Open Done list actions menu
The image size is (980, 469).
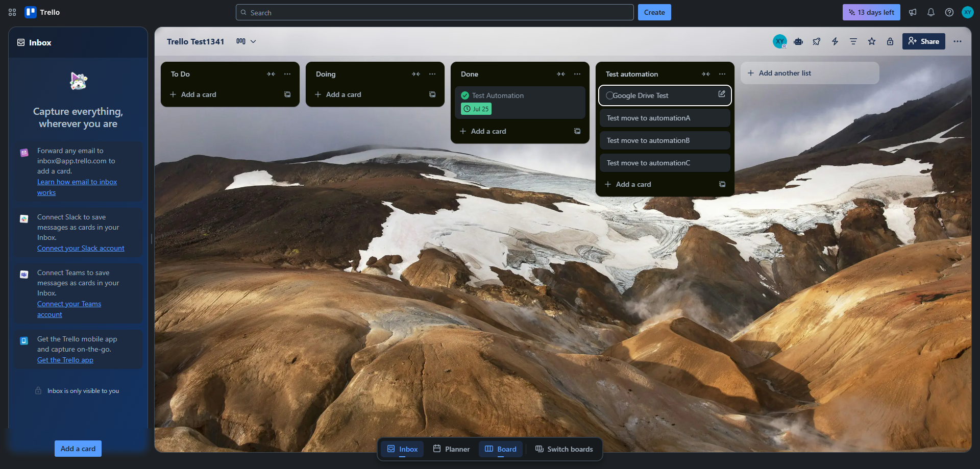(577, 74)
